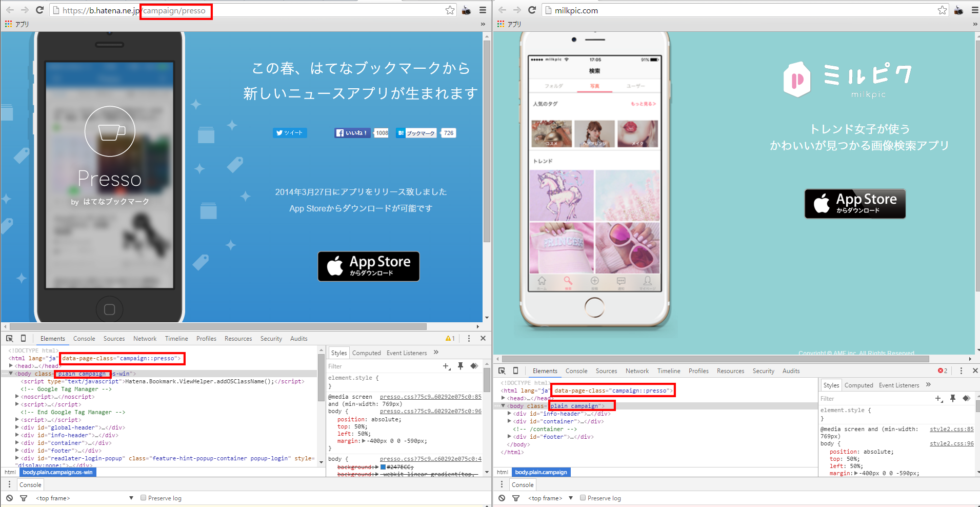Toggle element state pin in left Styles pane

click(461, 366)
